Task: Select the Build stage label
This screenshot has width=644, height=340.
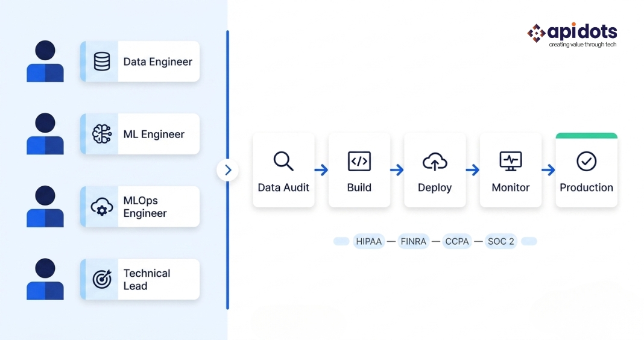Action: tap(359, 187)
